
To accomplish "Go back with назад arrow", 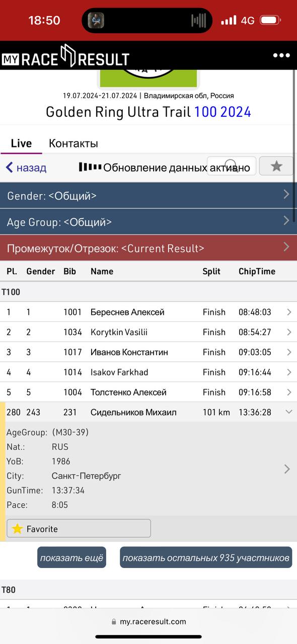I will pyautogui.click(x=26, y=168).
